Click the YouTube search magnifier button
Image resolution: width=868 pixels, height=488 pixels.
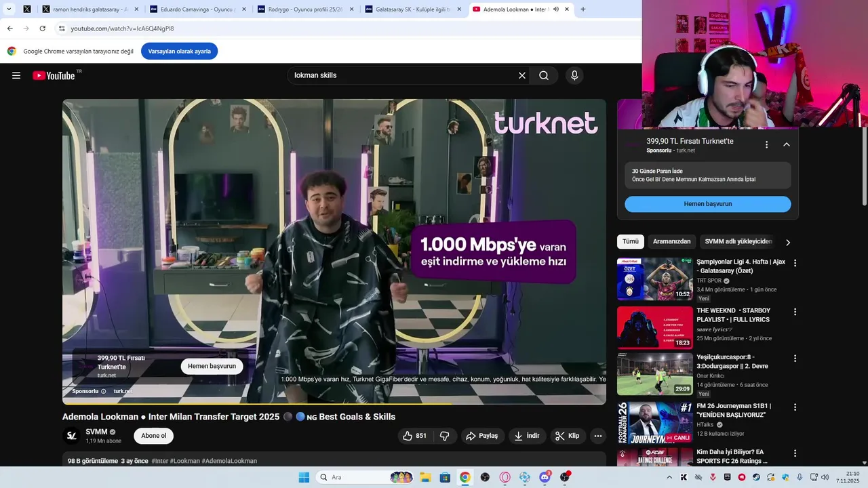tap(544, 75)
